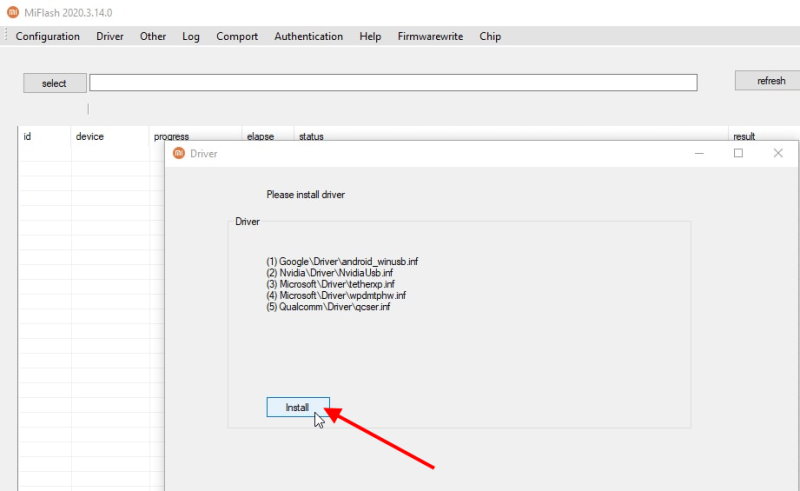Open the Authentication menu
This screenshot has width=800, height=491.
click(x=309, y=36)
